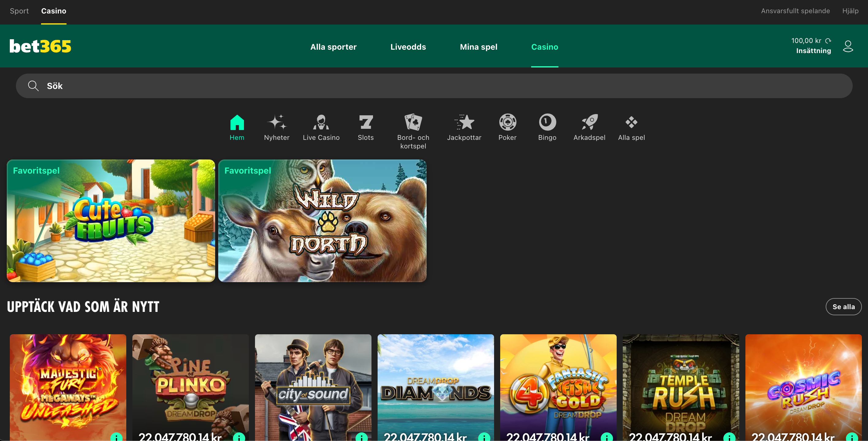Open the Bingo ball icon
The width and height of the screenshot is (868, 441).
(x=547, y=122)
